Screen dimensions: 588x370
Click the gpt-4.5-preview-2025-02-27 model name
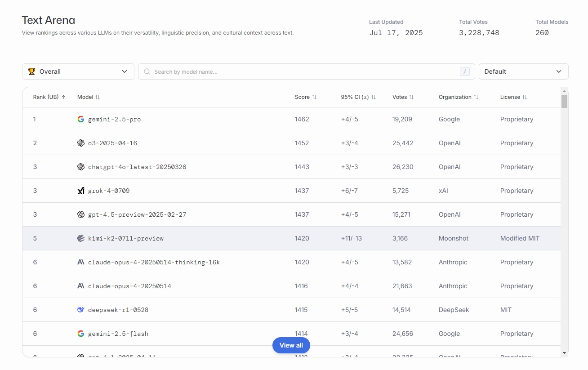click(x=137, y=214)
